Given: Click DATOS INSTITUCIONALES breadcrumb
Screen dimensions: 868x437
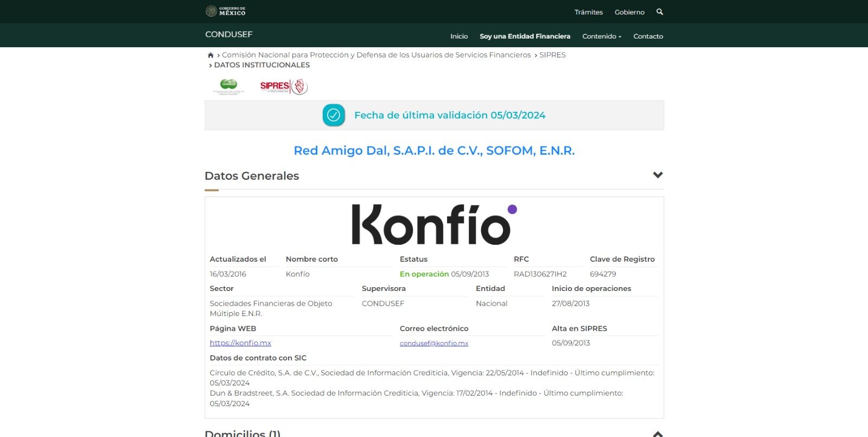Looking at the screenshot, I should (x=262, y=65).
